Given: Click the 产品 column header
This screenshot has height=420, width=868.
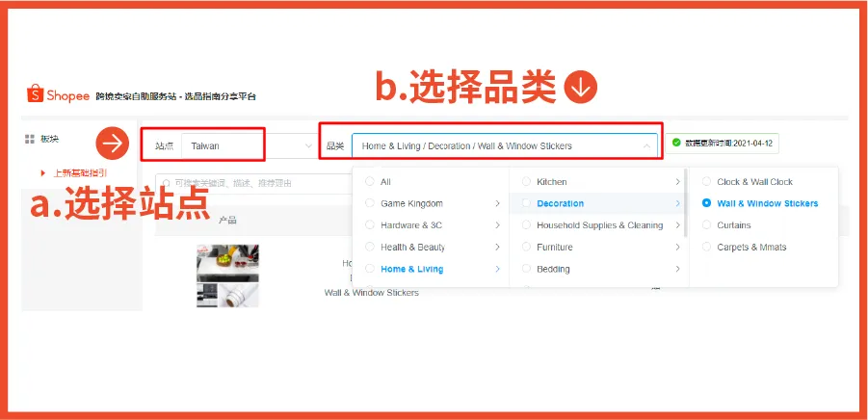Looking at the screenshot, I should 227,221.
